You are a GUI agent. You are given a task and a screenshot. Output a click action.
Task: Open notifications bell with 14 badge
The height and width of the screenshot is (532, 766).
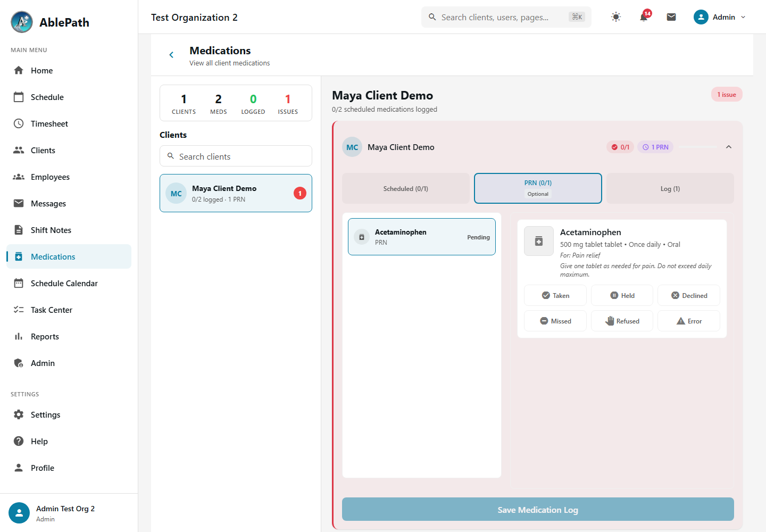coord(644,17)
